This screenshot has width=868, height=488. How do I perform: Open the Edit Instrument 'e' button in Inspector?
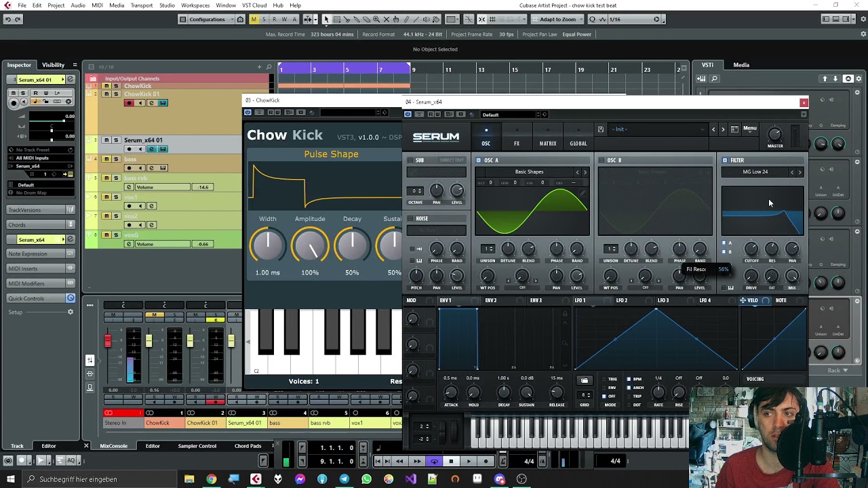click(x=69, y=79)
